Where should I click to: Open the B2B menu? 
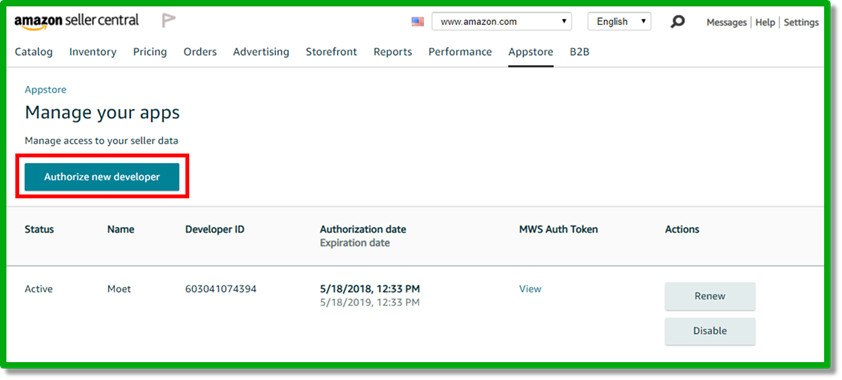(x=579, y=52)
